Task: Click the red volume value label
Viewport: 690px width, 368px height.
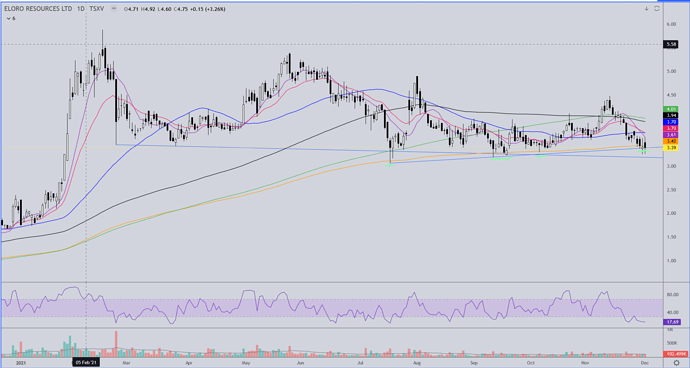Action: (676, 354)
